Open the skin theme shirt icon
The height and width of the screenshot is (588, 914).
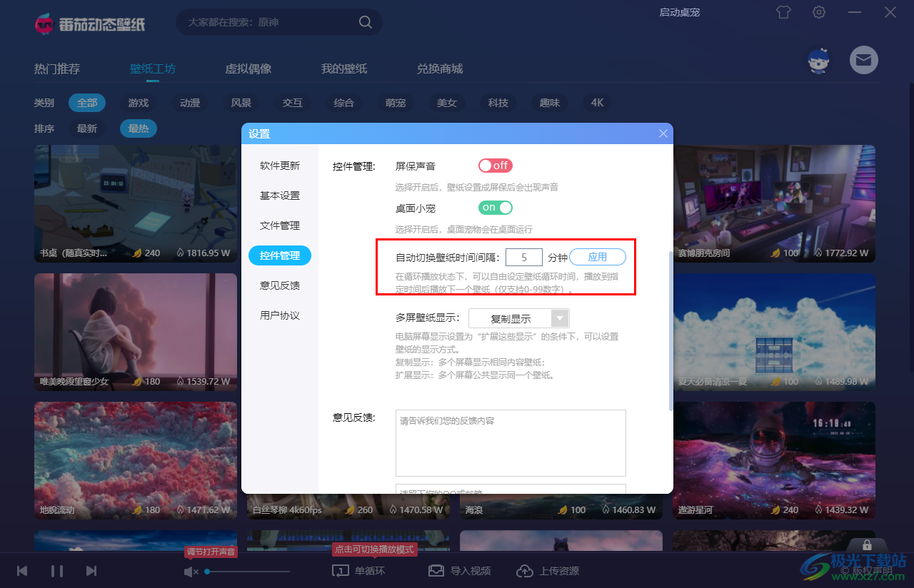[x=783, y=12]
